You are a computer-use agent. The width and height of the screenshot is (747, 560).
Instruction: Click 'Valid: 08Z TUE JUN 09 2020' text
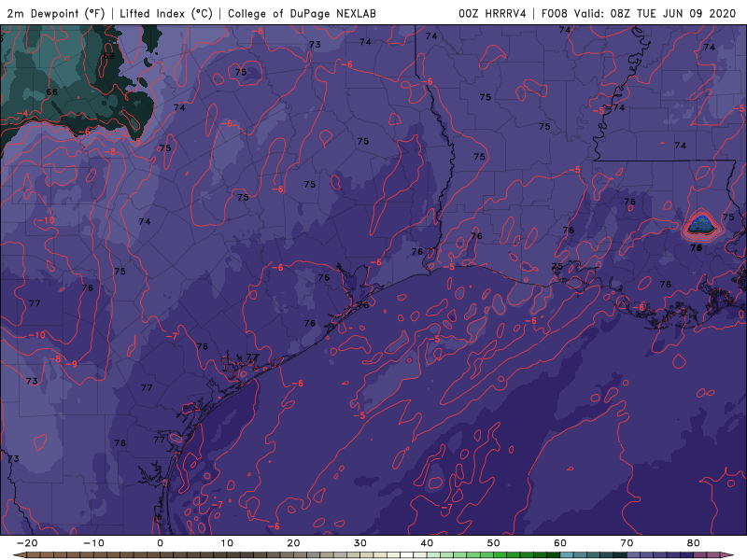coord(655,13)
